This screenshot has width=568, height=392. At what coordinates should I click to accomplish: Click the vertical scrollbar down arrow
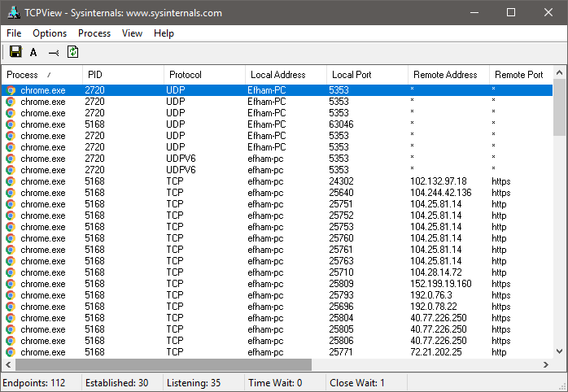[559, 351]
